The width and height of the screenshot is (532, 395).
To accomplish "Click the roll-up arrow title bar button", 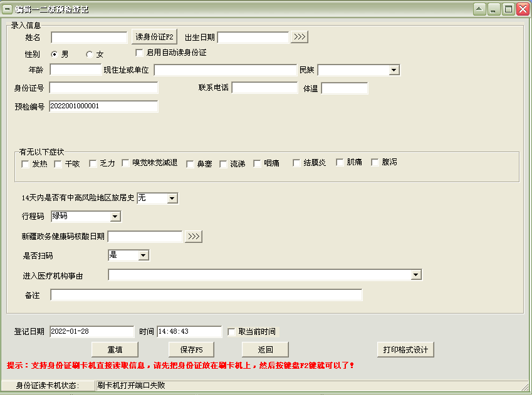I will point(479,9).
